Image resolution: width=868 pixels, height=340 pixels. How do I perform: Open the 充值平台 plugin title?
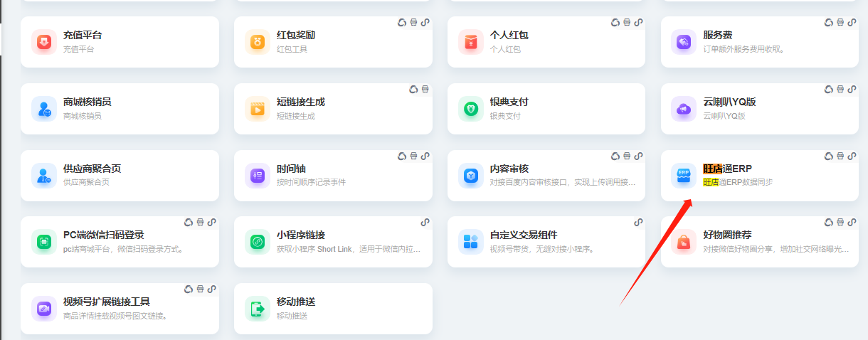point(83,35)
